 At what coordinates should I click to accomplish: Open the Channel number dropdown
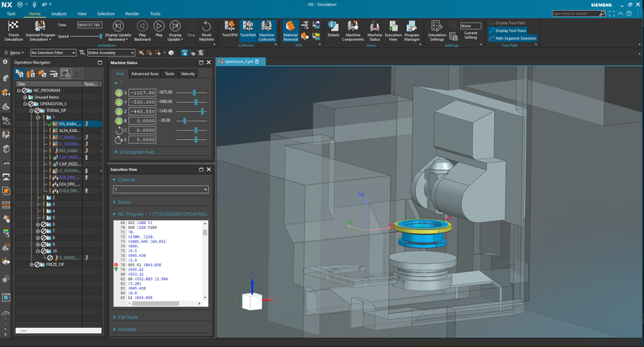160,189
